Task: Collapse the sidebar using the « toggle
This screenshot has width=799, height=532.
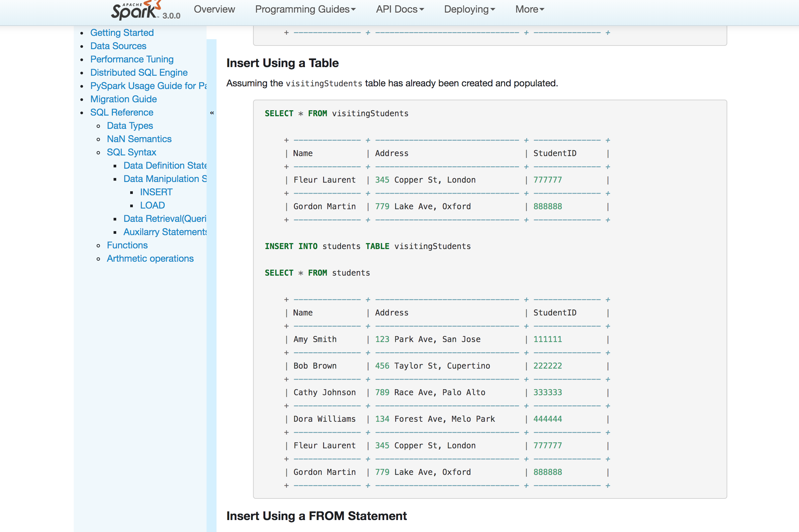Action: pyautogui.click(x=212, y=113)
